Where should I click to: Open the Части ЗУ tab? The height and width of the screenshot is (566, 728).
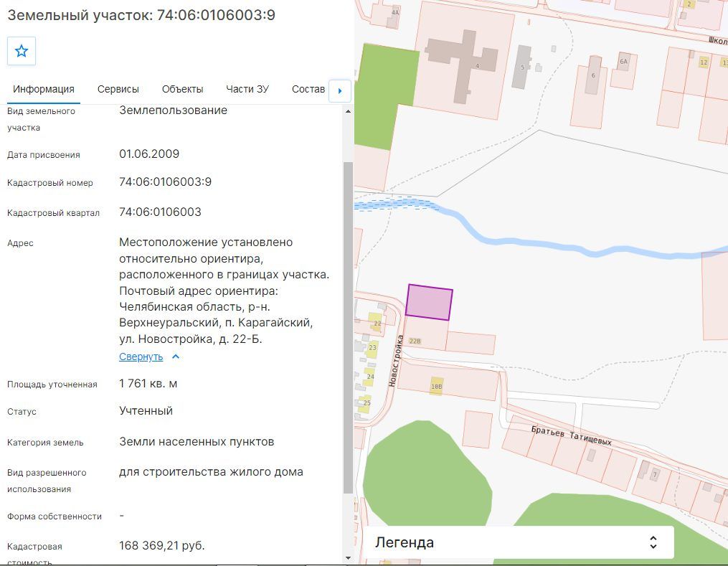(247, 89)
